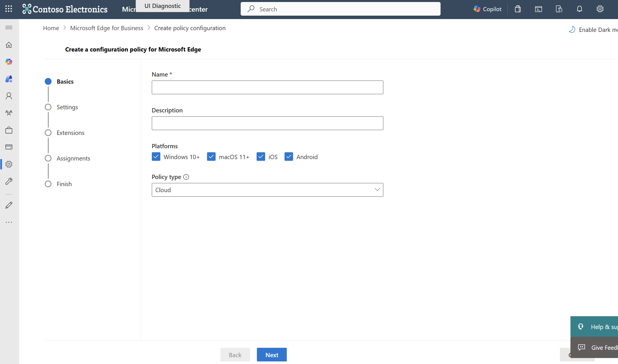This screenshot has height=364, width=618.
Task: Expand the Policy type dropdown
Action: pyautogui.click(x=267, y=190)
